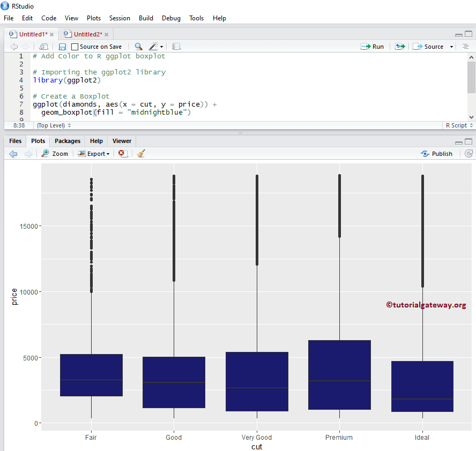Open the Plots menu in menu bar
Screen dimensions: 476x451
[x=94, y=18]
